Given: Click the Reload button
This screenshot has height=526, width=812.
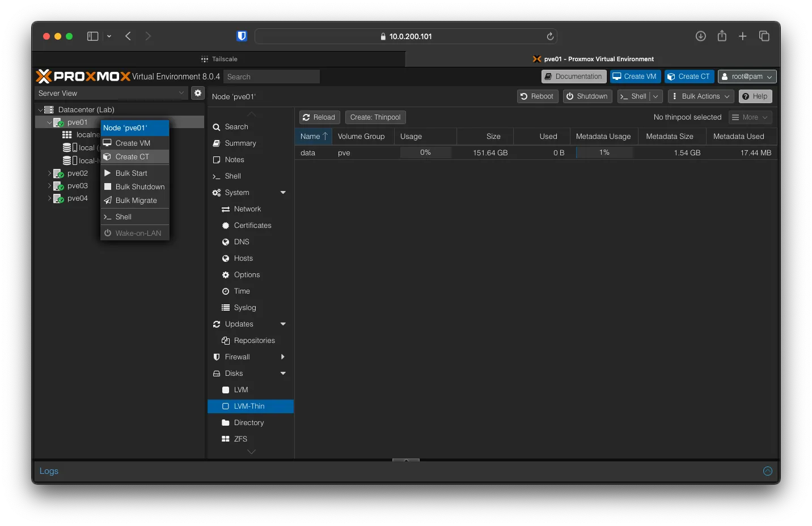Looking at the screenshot, I should point(319,117).
